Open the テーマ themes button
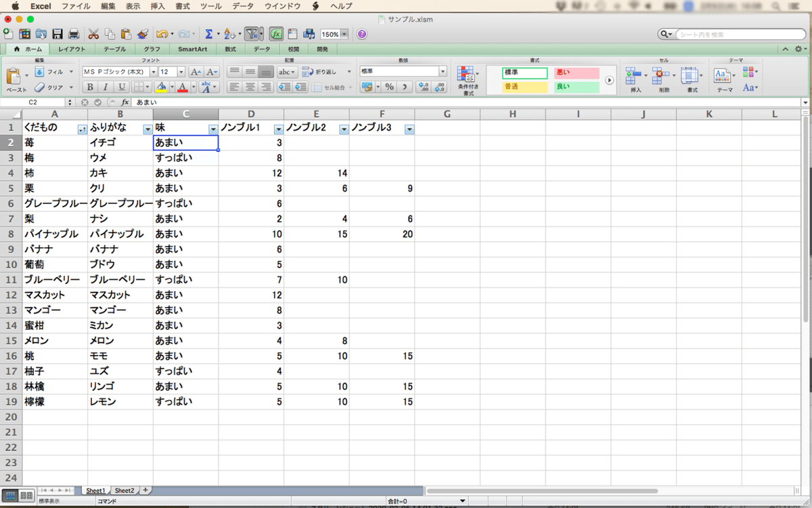 (x=725, y=80)
